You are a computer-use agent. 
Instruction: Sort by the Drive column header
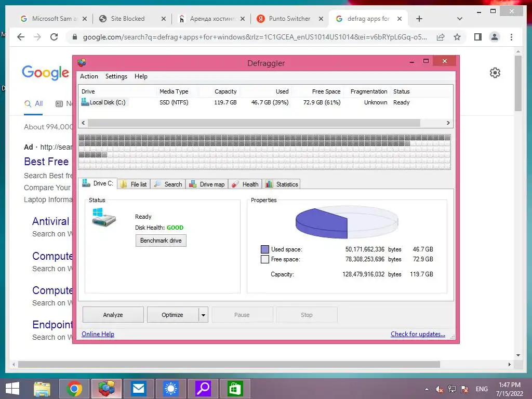pyautogui.click(x=117, y=91)
